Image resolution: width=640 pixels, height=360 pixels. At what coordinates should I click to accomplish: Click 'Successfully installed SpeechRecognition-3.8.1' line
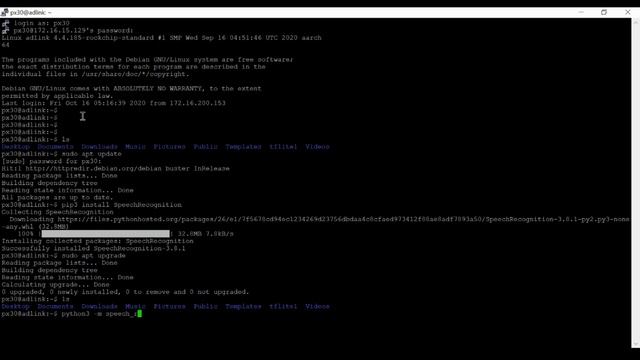pos(93,249)
